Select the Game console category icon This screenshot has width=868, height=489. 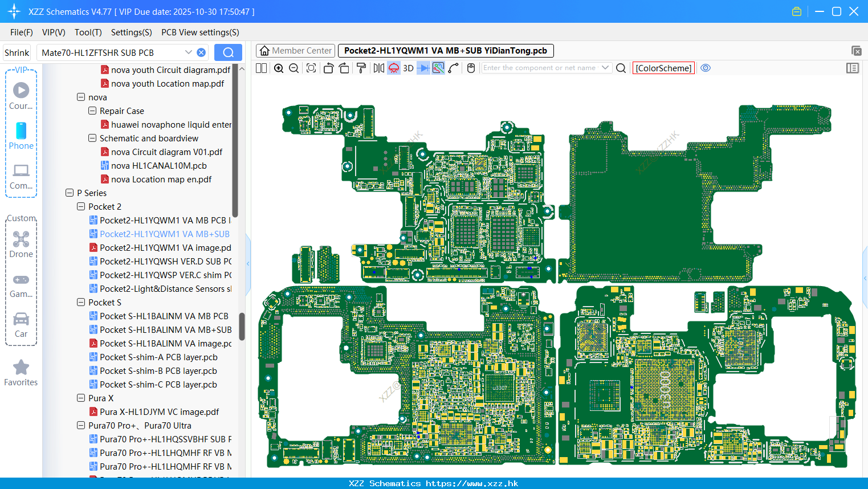[x=21, y=285]
